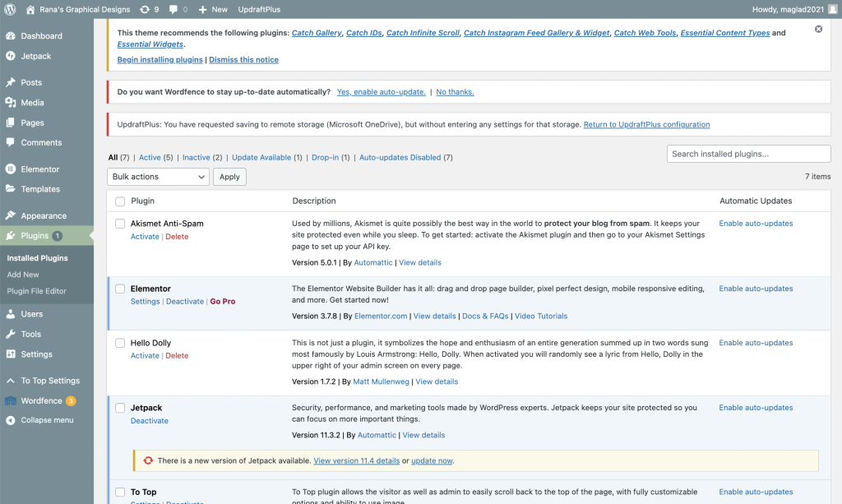Screen dimensions: 842x504
Task: Click the WordPress logo icon in admin bar
Action: (x=10, y=9)
